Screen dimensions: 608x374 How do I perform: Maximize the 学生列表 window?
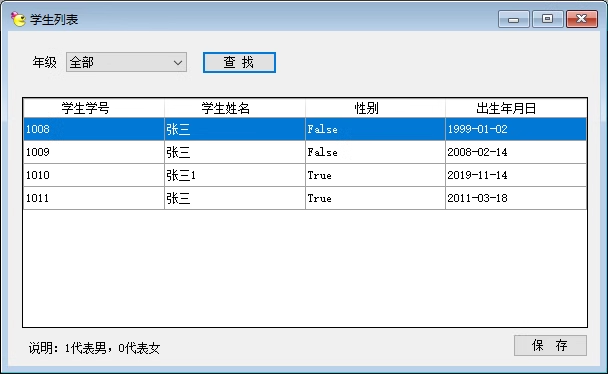coord(548,19)
